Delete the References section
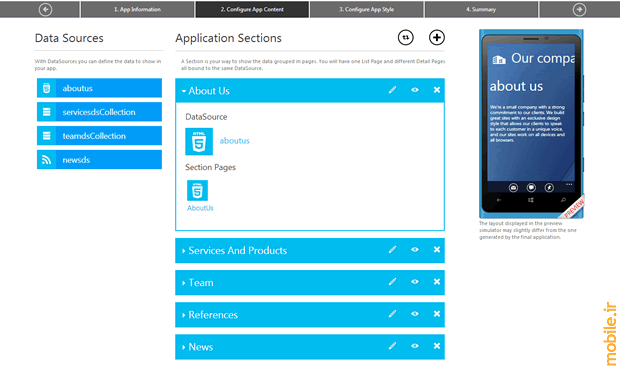 click(x=437, y=314)
